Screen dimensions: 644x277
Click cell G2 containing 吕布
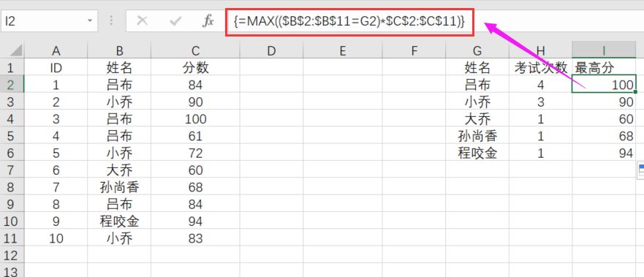point(477,84)
